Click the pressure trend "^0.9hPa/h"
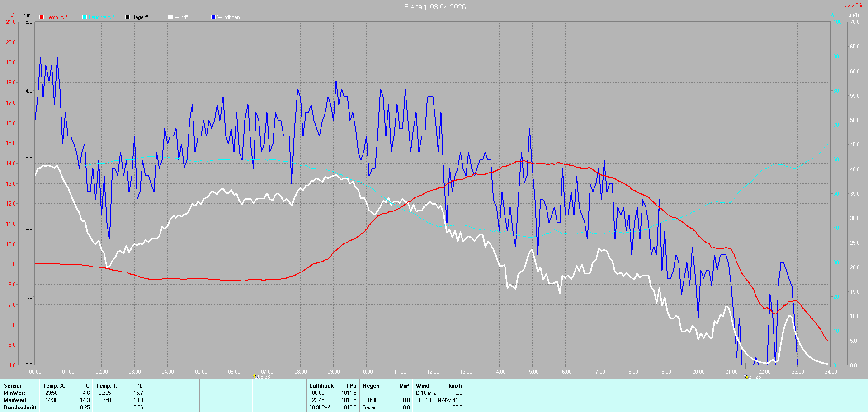The width and height of the screenshot is (868, 412). pos(321,407)
